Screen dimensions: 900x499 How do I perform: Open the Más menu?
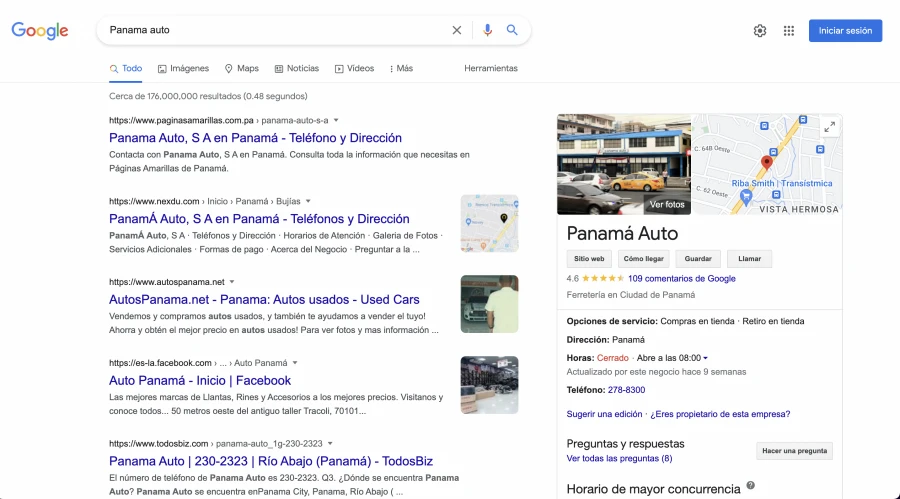(x=401, y=68)
